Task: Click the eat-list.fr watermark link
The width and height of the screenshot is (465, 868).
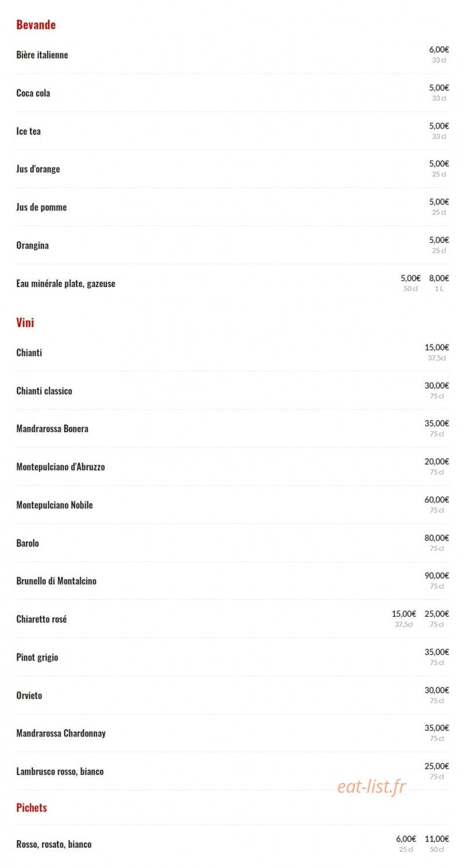Action: coord(371,786)
